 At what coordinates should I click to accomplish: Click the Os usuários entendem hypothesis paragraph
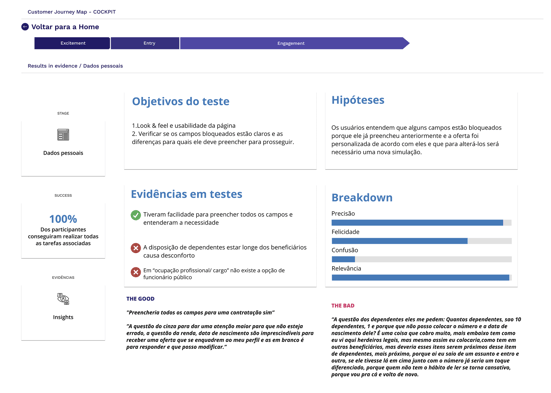pyautogui.click(x=416, y=140)
